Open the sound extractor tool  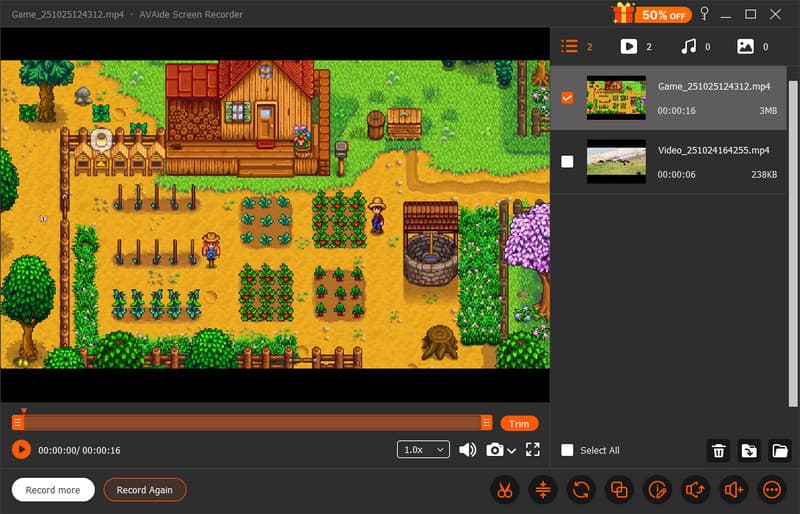click(695, 490)
